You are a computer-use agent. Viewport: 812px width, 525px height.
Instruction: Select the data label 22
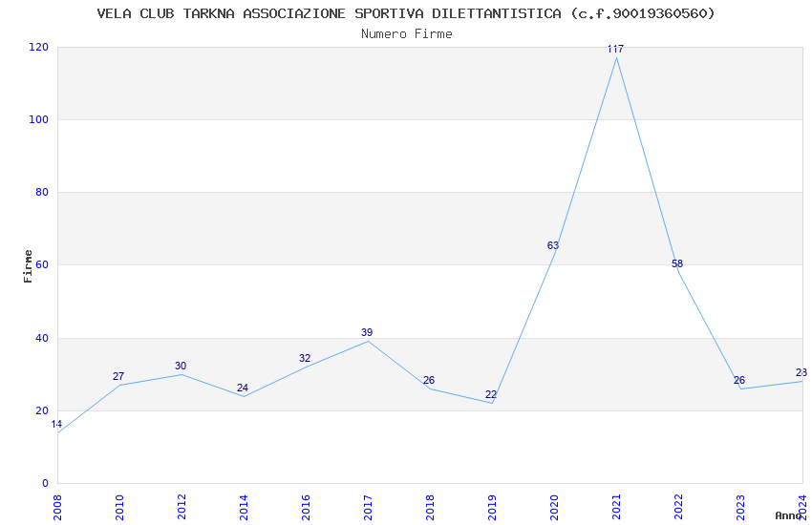pyautogui.click(x=491, y=394)
